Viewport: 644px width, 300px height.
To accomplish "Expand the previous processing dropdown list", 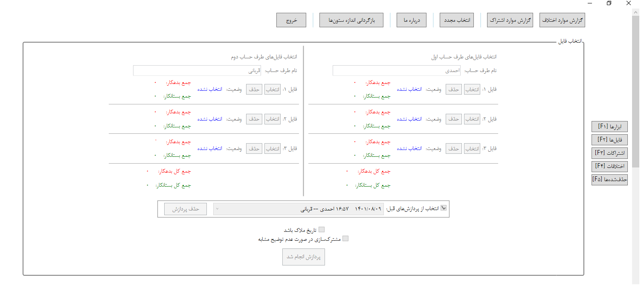I will coord(298,209).
